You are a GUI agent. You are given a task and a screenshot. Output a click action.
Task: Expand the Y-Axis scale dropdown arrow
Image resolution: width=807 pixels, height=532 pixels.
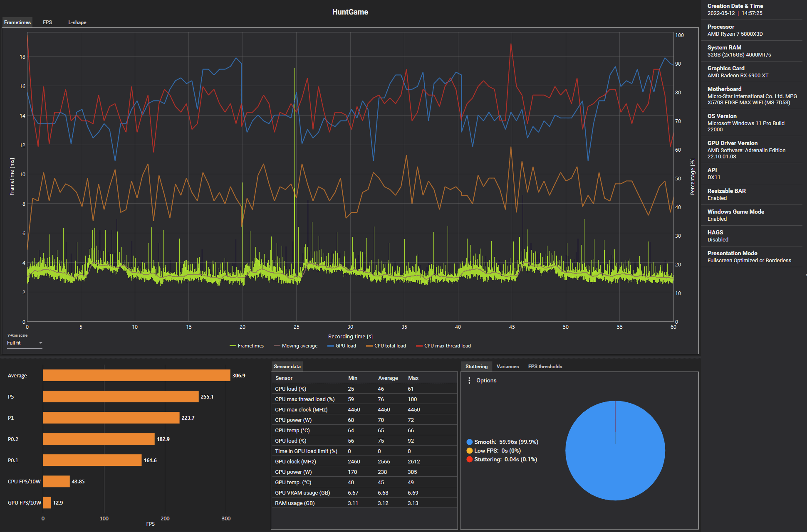pyautogui.click(x=40, y=343)
